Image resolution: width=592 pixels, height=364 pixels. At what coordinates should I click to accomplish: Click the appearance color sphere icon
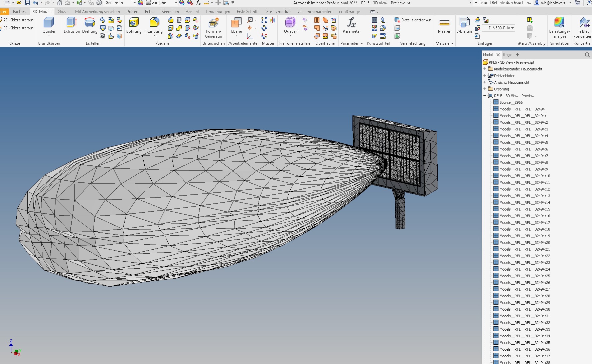click(x=141, y=3)
